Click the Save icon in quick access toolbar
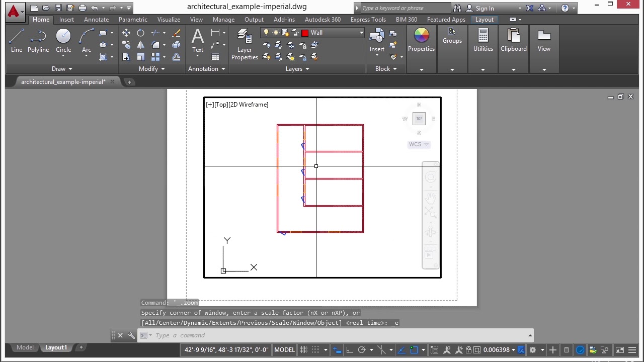The image size is (644, 362). coord(58,8)
